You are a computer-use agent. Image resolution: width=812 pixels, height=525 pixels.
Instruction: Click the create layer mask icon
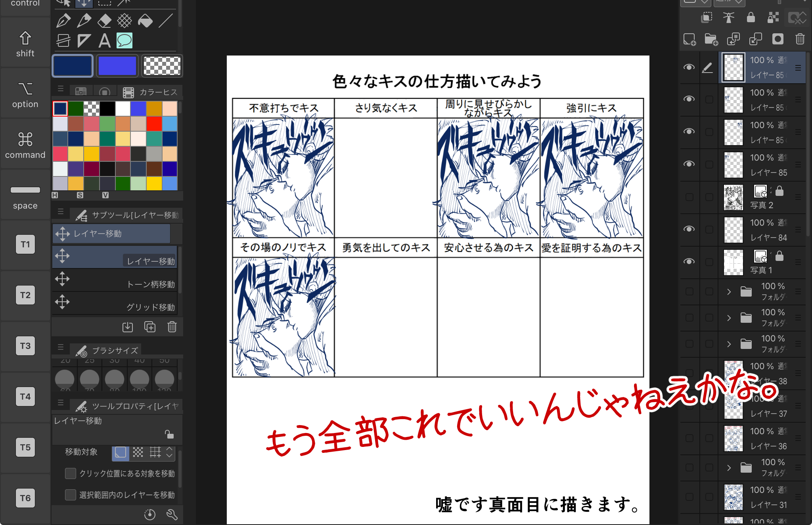pos(778,39)
